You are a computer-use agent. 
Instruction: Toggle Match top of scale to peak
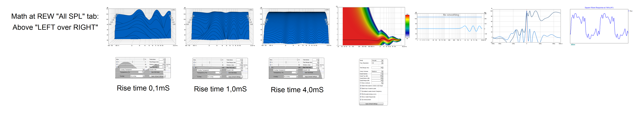point(361,89)
